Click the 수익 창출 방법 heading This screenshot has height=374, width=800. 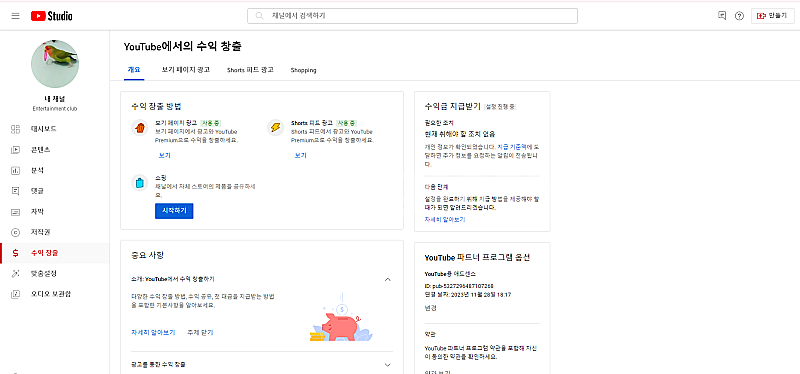[x=157, y=107]
